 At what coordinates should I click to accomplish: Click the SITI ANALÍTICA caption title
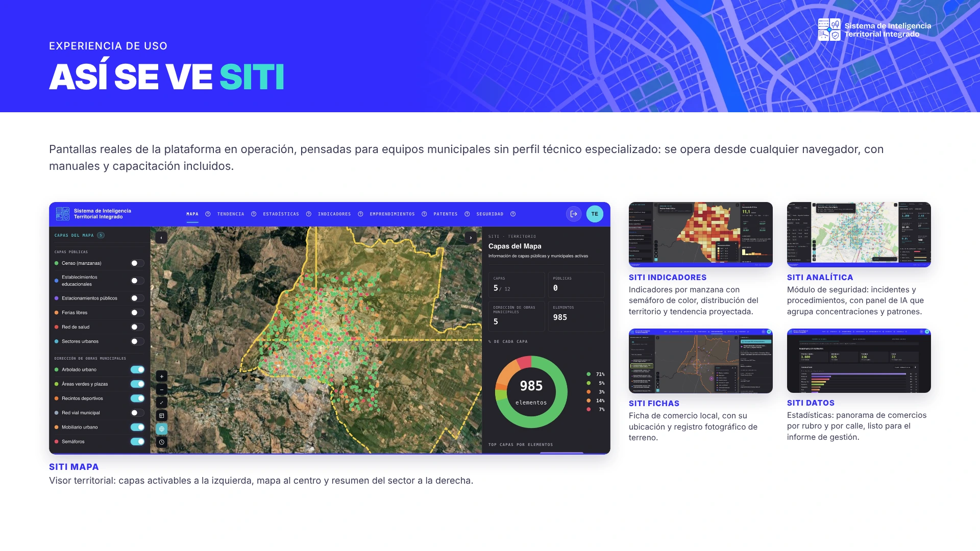(820, 278)
